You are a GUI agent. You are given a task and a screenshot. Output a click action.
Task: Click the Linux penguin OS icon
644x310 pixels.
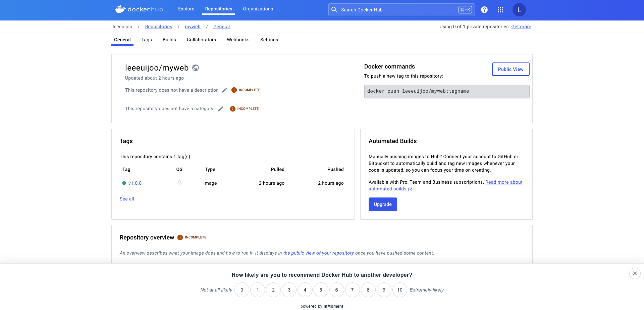(x=179, y=183)
